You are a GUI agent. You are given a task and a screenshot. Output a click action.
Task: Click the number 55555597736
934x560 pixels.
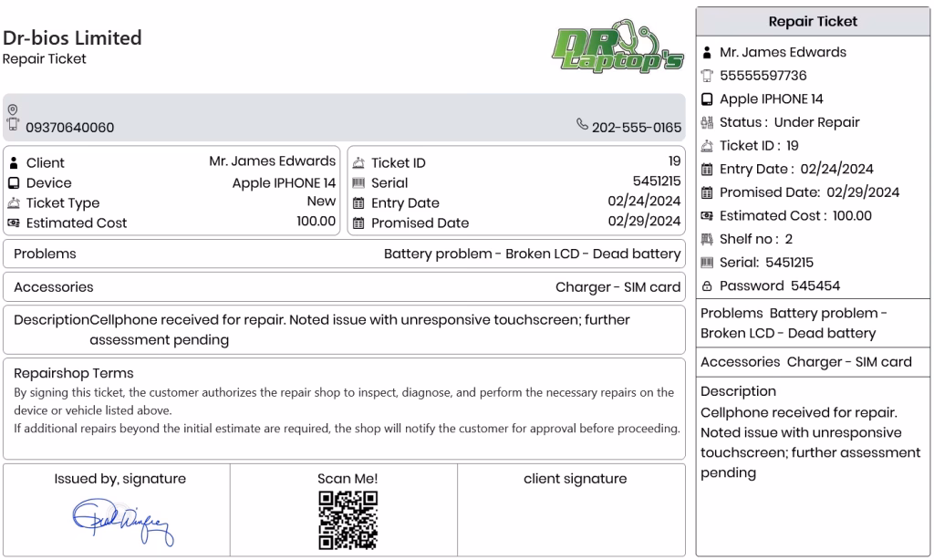(763, 76)
